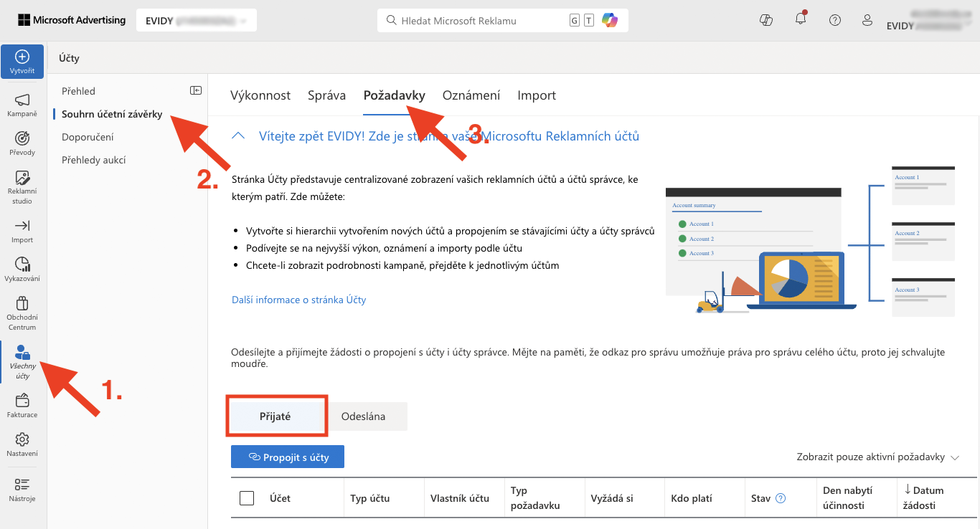Open Přehled in the Účty menu
Viewport: 980px width, 529px height.
pyautogui.click(x=79, y=91)
